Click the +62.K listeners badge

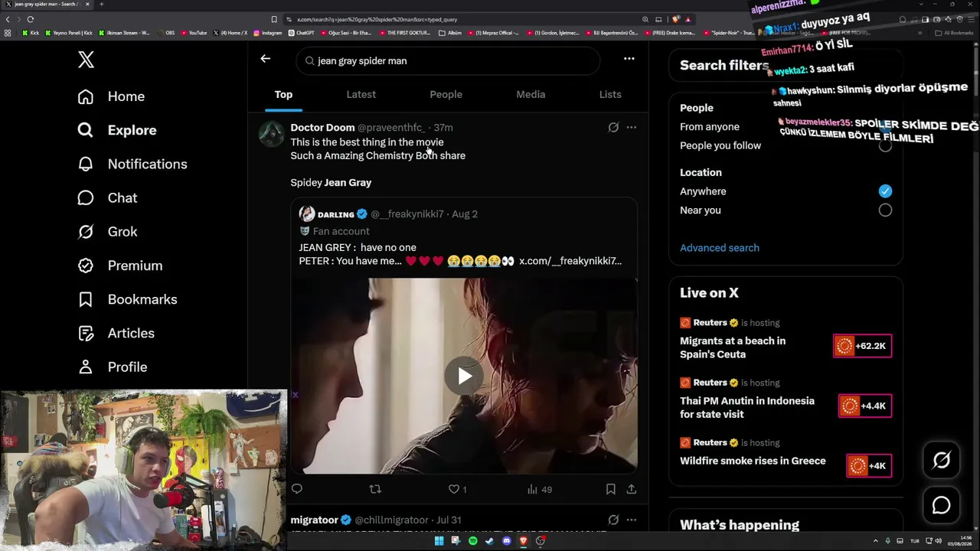pyautogui.click(x=862, y=346)
